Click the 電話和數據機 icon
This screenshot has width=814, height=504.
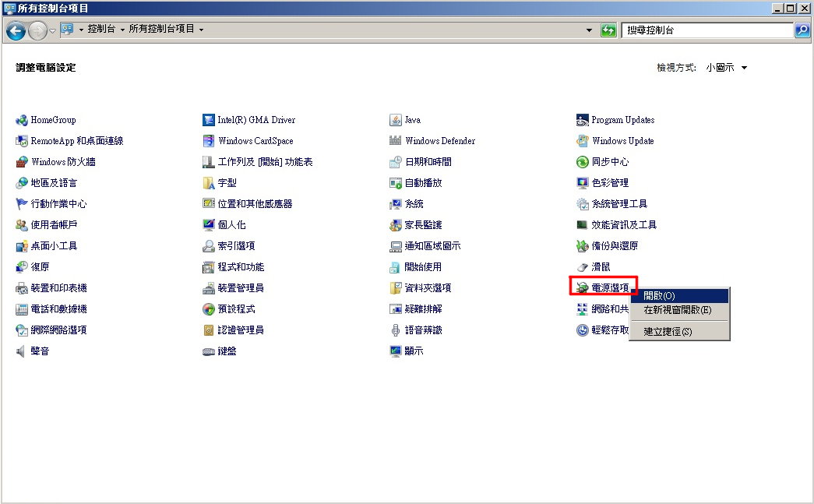21,309
